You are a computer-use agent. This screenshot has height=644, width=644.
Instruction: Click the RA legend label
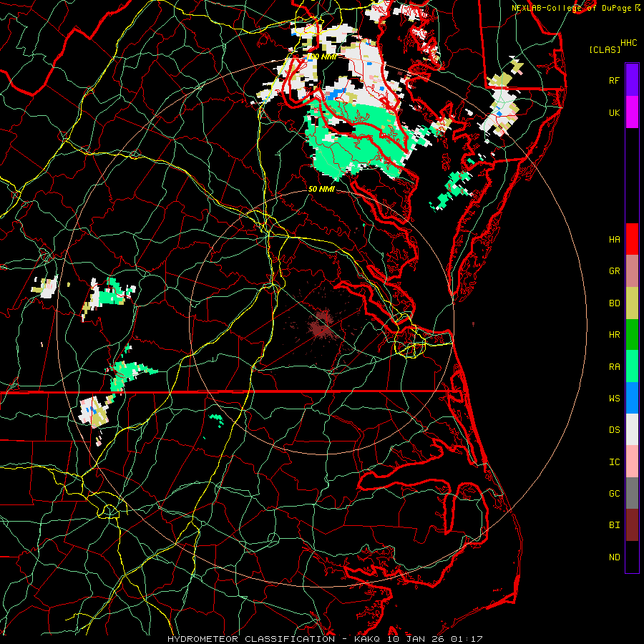click(614, 366)
